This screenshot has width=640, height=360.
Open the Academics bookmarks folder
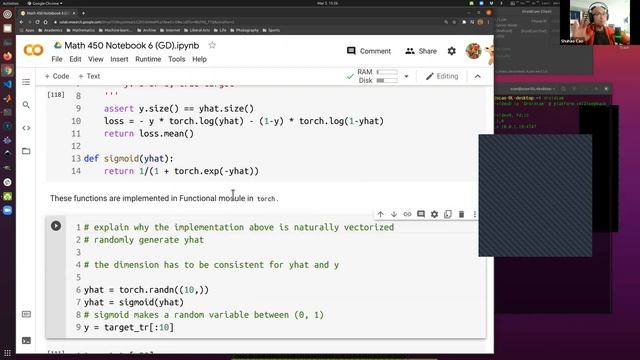coord(50,30)
